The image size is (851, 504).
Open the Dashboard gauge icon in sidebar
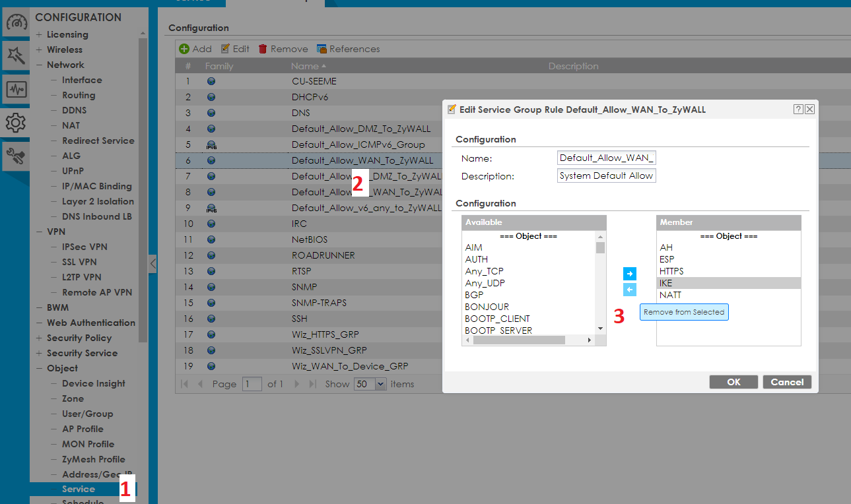point(16,24)
